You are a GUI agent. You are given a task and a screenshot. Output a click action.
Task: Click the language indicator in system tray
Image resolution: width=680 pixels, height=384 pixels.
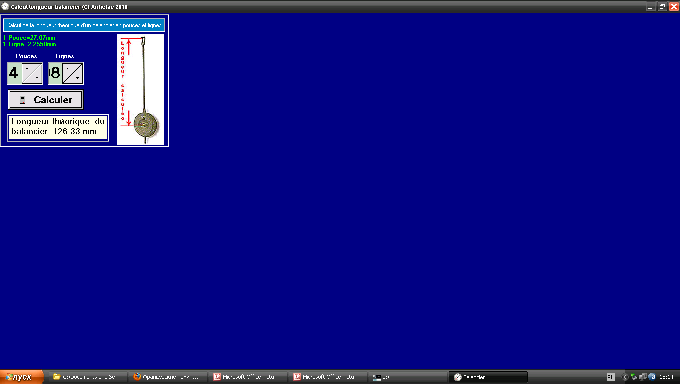(611, 377)
